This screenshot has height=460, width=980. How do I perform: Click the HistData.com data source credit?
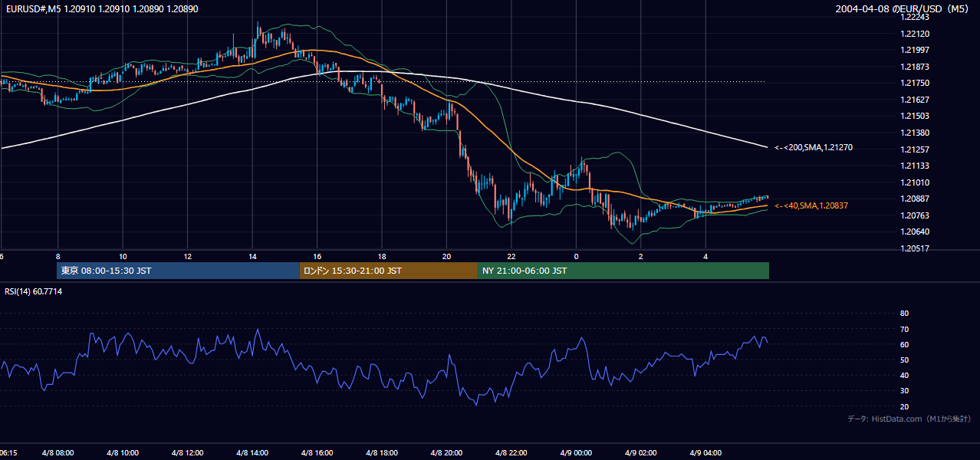[909, 419]
